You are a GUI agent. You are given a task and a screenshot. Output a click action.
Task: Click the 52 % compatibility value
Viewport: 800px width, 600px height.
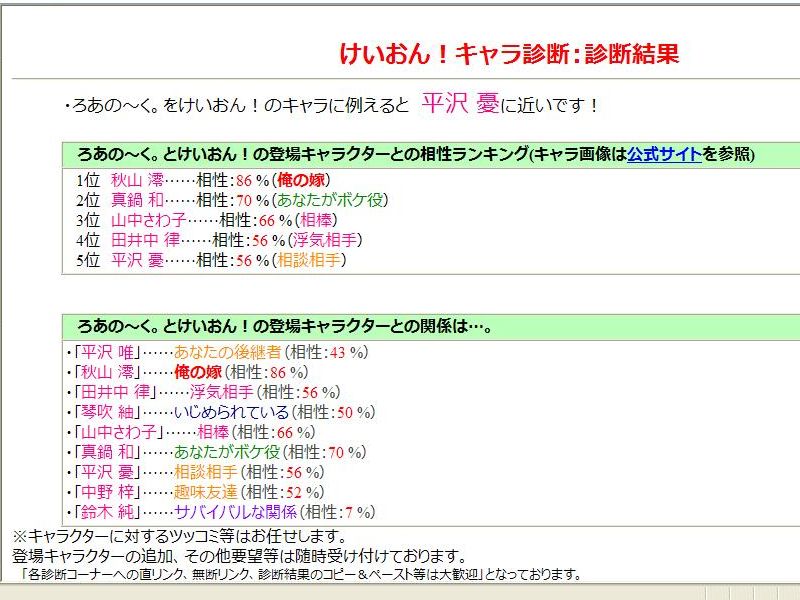(303, 492)
